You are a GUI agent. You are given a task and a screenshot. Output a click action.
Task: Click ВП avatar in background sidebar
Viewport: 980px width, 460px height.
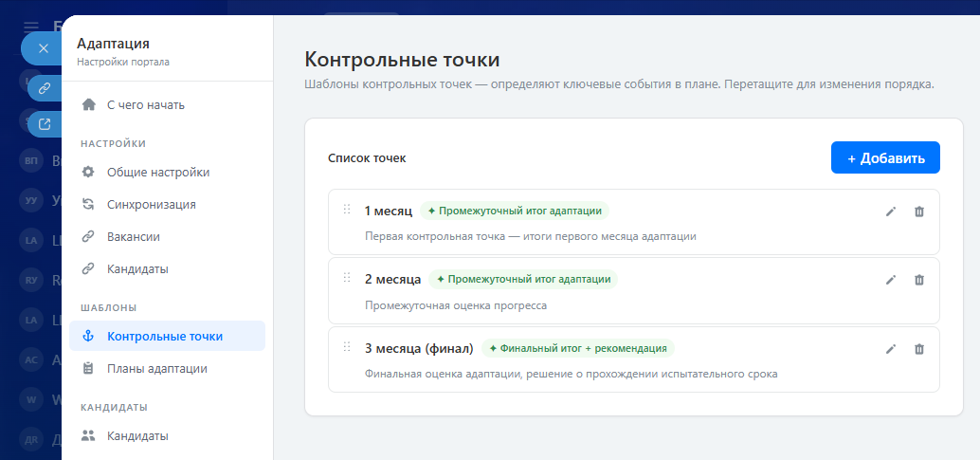(30, 161)
